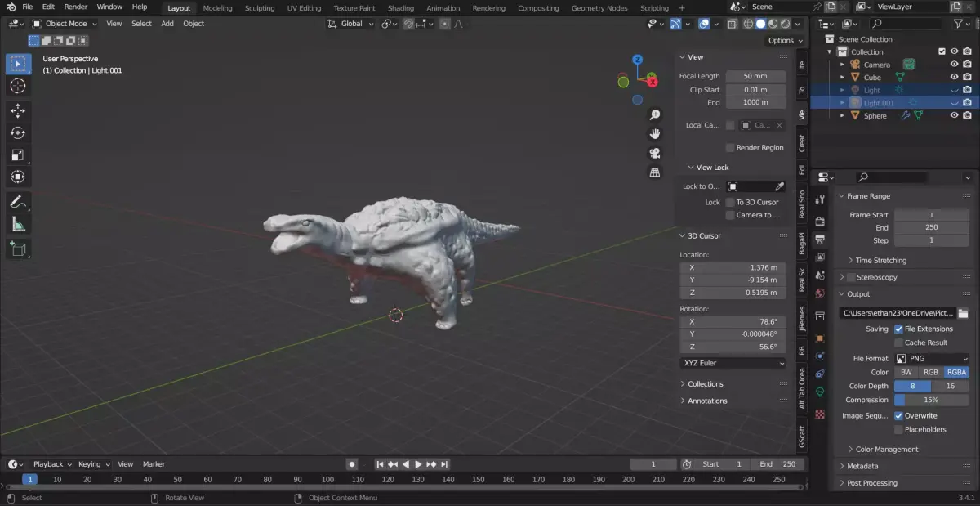This screenshot has height=506, width=980.
Task: Enable Lock Camera to View checkbox
Action: pos(730,215)
